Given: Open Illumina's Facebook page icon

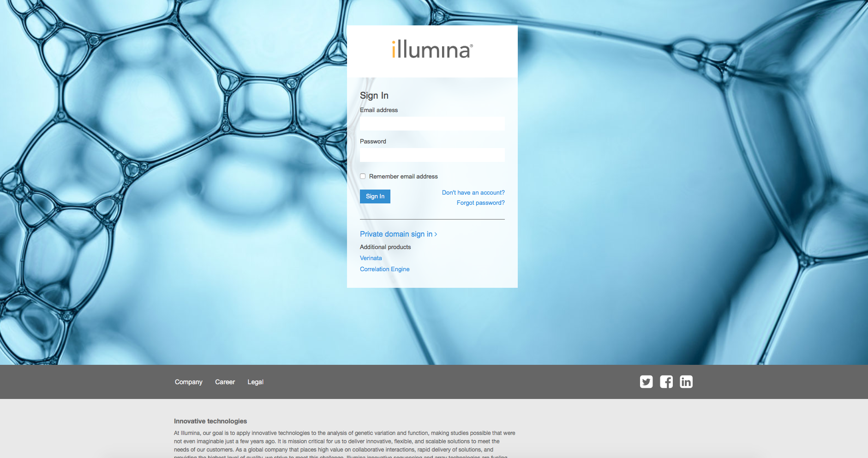Looking at the screenshot, I should click(x=666, y=382).
